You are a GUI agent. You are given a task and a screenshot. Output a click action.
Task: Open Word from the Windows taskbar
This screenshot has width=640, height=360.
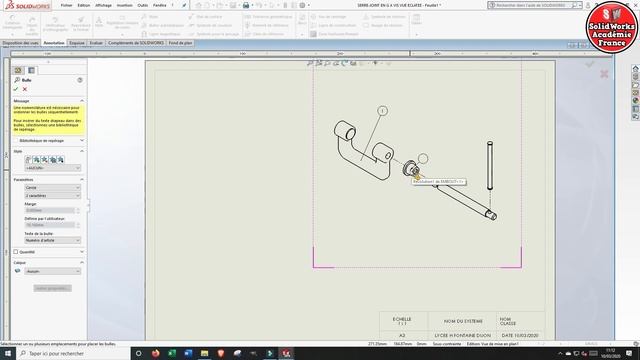pos(188,353)
